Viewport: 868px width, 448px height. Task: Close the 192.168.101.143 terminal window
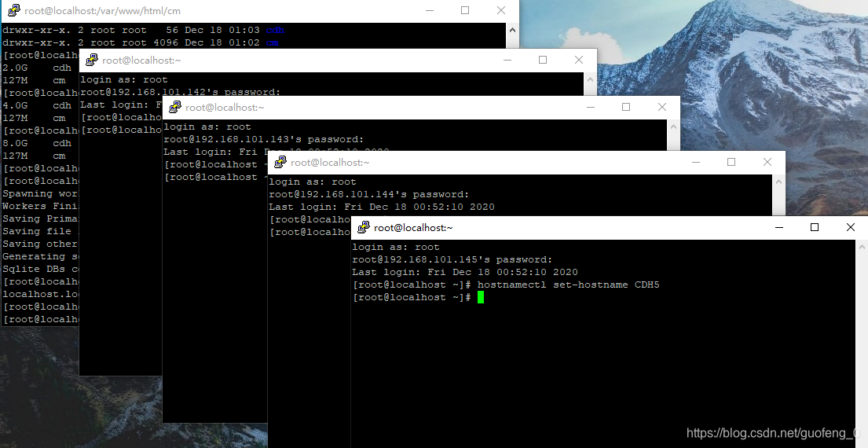pos(662,107)
